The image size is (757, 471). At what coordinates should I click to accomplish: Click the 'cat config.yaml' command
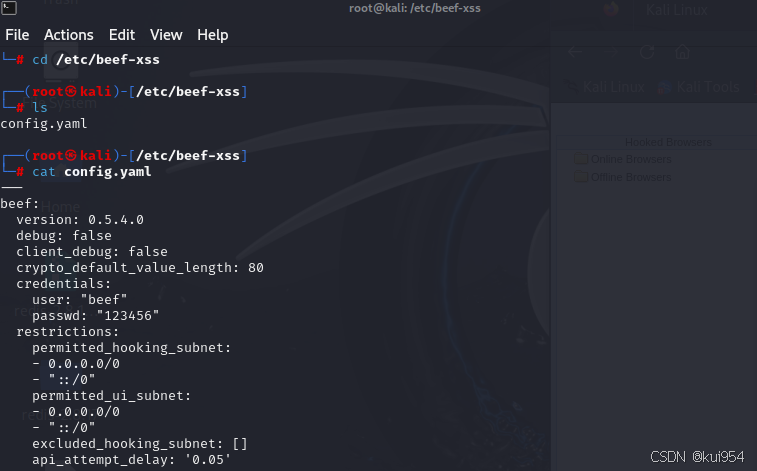click(92, 171)
